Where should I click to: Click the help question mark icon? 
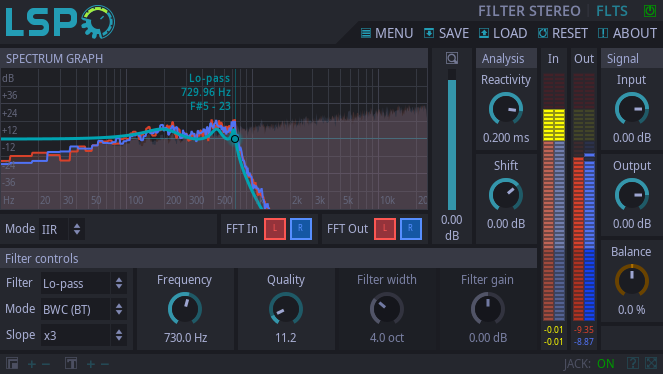(633, 363)
